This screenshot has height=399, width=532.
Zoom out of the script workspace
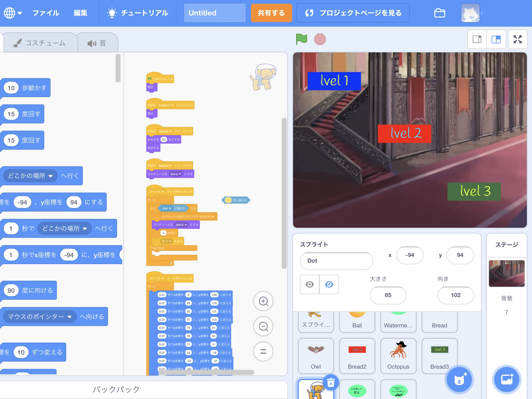(x=263, y=326)
